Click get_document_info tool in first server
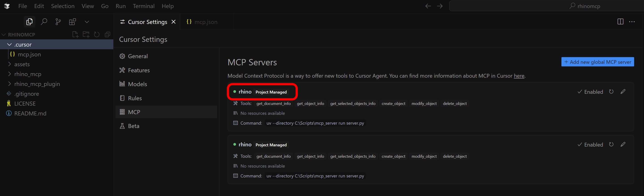 coord(273,103)
